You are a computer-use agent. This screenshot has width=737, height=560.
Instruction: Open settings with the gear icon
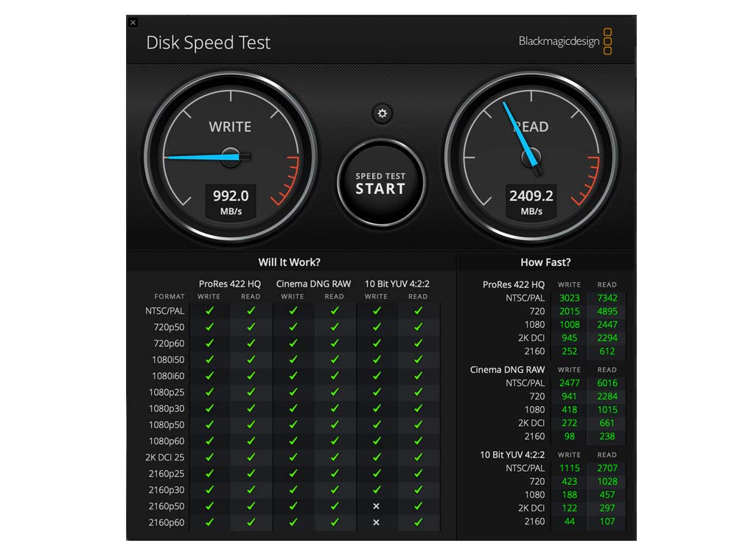coord(382,113)
